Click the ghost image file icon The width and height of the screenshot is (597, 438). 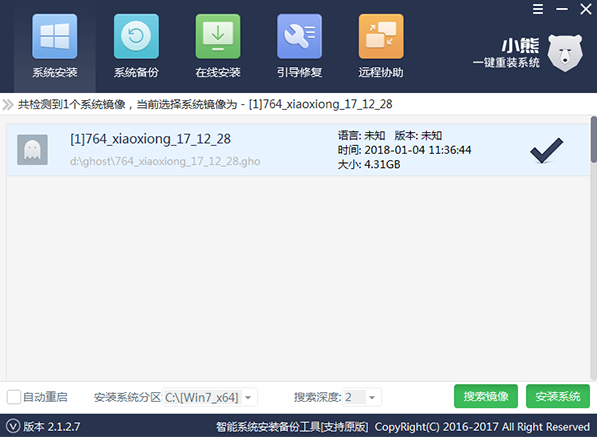tap(32, 150)
